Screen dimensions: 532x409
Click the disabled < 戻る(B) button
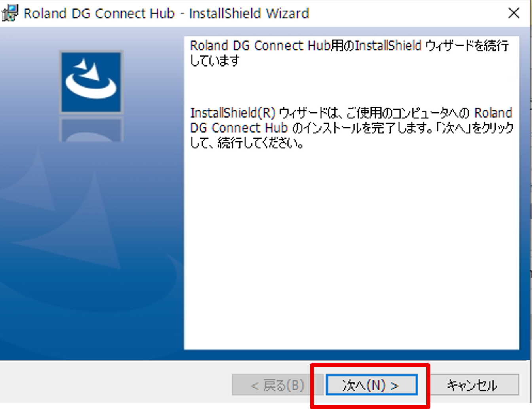[x=277, y=385]
